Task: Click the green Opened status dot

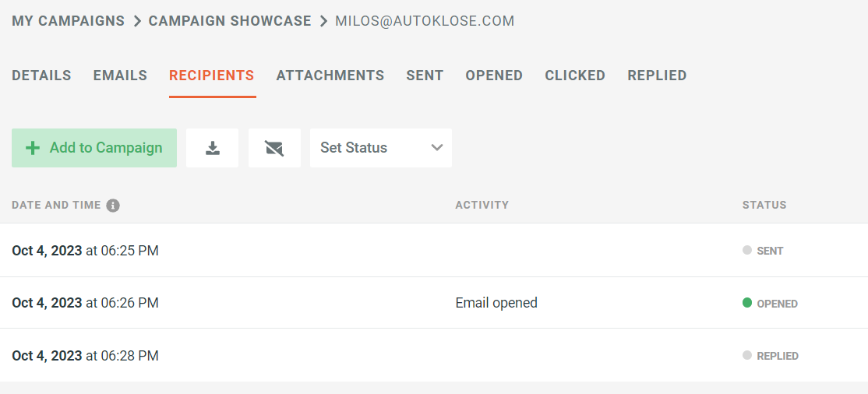Action: (x=746, y=303)
